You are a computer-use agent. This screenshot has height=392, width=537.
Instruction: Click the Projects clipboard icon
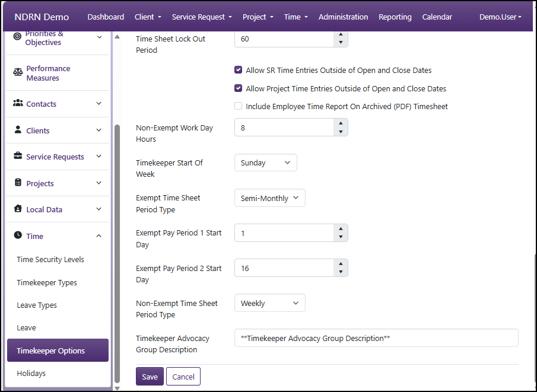[18, 183]
